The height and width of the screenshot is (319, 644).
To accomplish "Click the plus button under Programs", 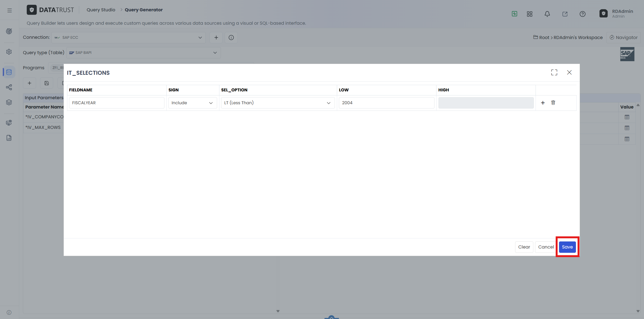I will (30, 83).
